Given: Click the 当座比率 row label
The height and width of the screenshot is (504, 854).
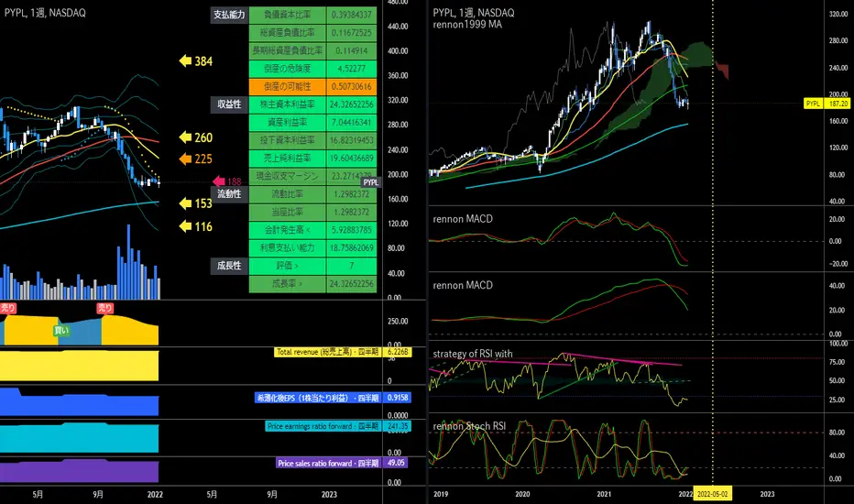Looking at the screenshot, I should 288,212.
